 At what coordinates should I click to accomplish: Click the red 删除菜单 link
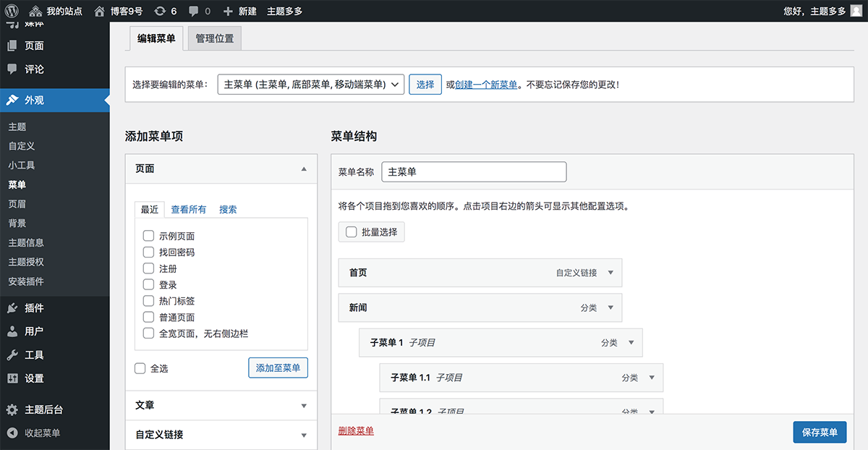click(x=356, y=431)
